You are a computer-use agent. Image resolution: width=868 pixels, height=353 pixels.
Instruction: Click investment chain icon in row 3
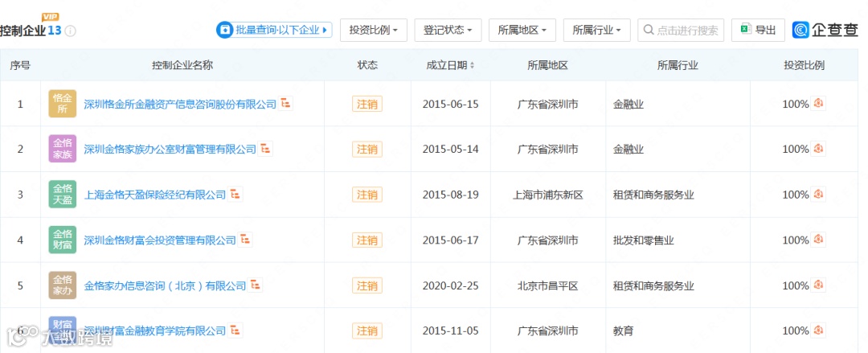pos(818,194)
